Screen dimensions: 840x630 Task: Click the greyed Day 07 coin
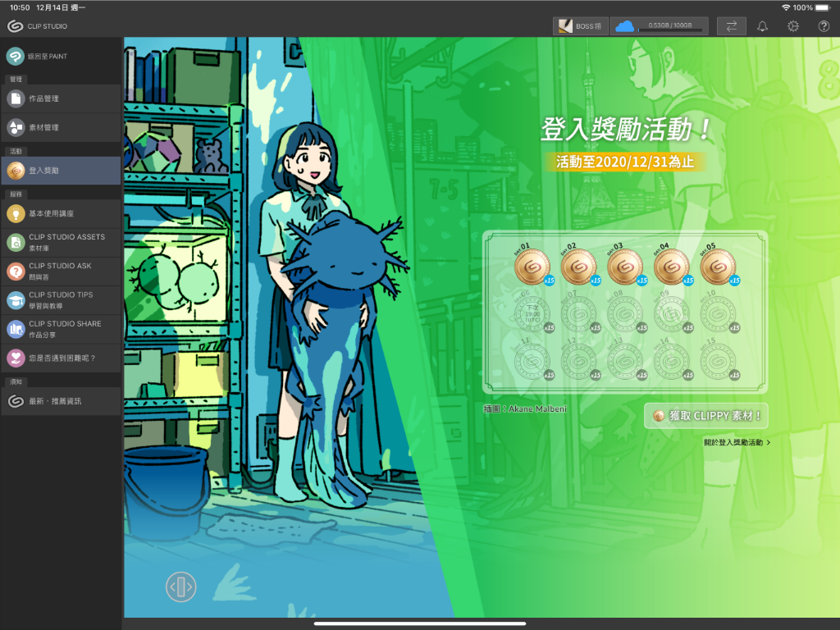click(578, 313)
